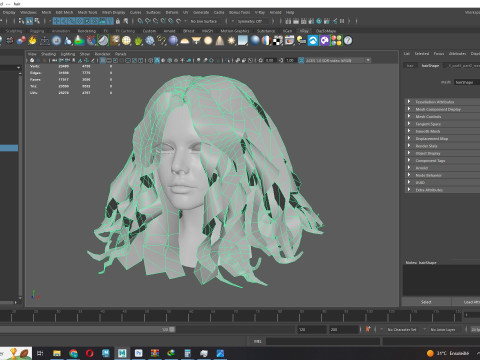Click the light bulb lister shelf icon
Image resolution: width=480 pixels, height=360 pixels.
[x=301, y=41]
